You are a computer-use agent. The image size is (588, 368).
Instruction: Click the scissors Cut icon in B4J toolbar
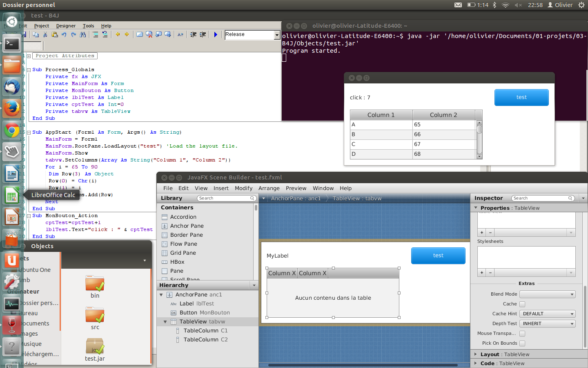(45, 35)
